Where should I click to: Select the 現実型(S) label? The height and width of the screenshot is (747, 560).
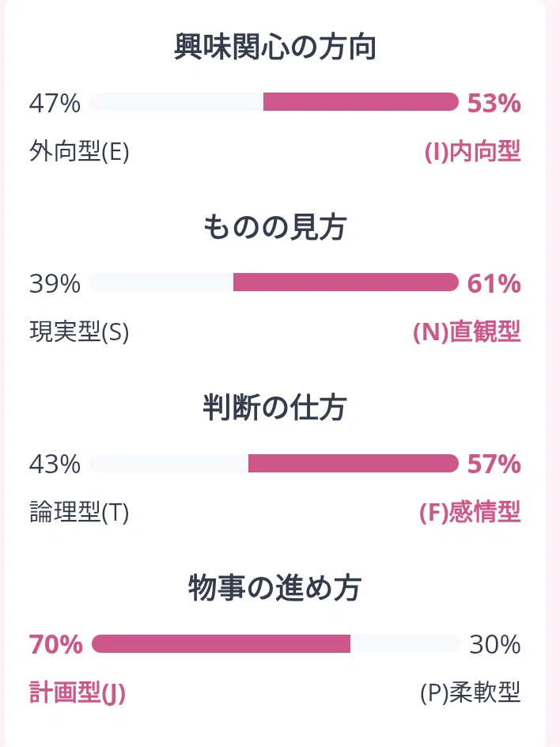point(79,332)
